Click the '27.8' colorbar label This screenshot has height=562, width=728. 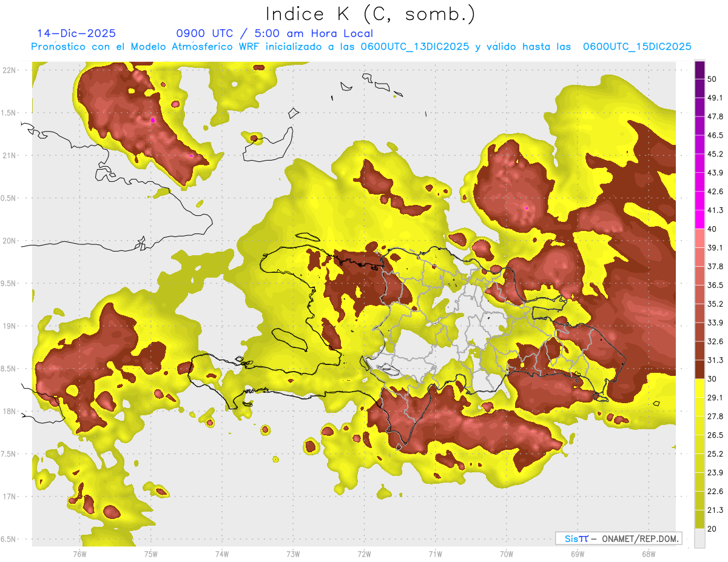click(715, 416)
